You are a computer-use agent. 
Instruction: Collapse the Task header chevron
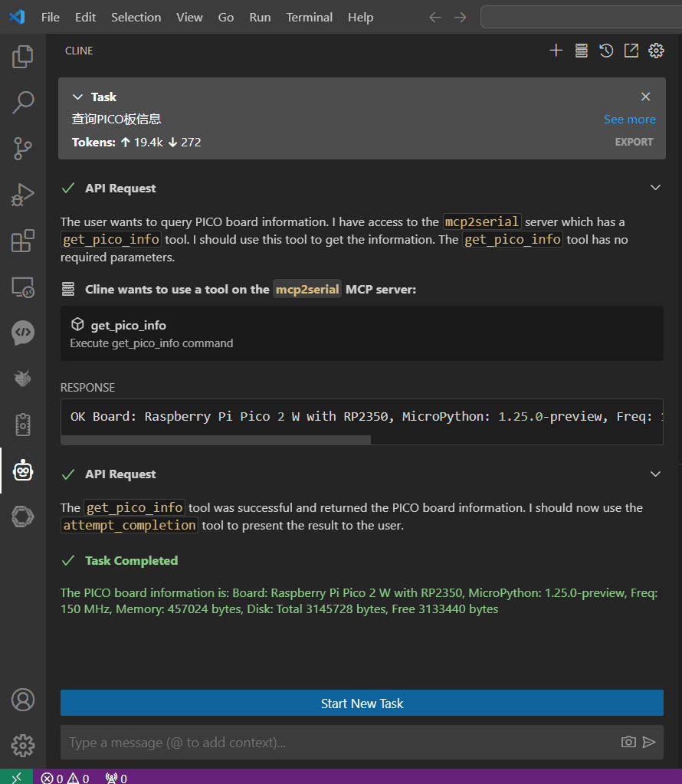77,97
